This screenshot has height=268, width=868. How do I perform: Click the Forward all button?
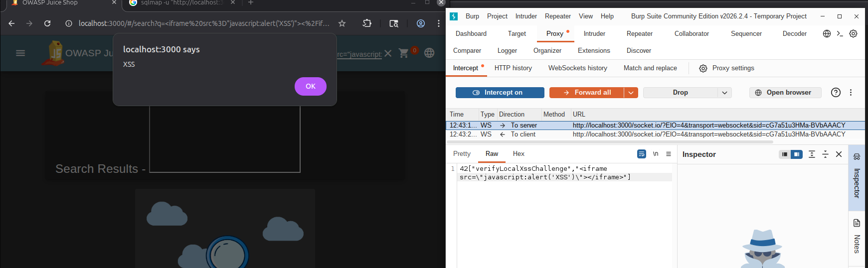click(587, 93)
